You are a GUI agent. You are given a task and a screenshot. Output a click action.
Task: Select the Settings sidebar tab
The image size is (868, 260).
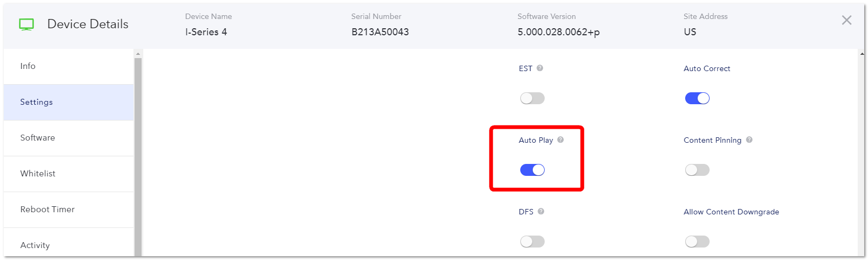click(x=68, y=102)
